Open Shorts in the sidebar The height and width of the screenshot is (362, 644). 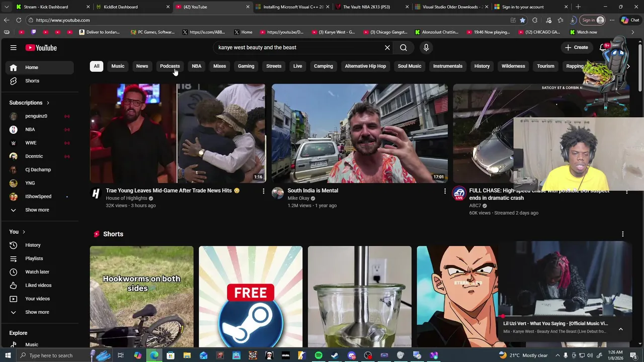[x=39, y=81]
